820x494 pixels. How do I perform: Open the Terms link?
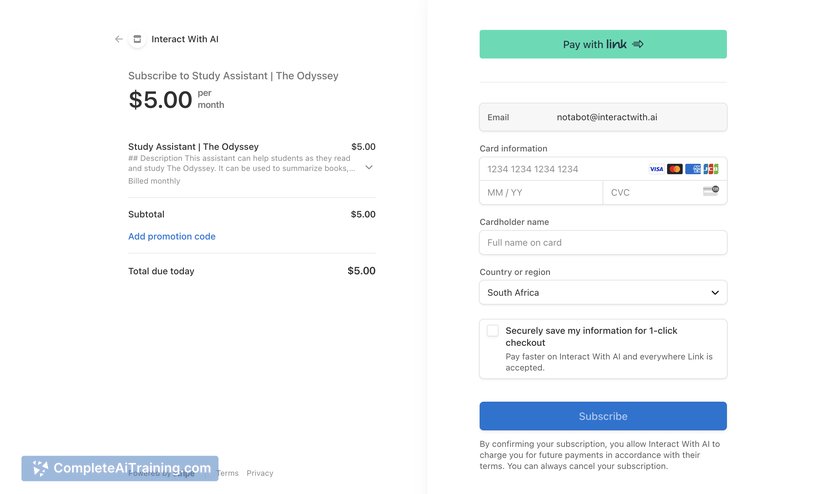point(227,473)
